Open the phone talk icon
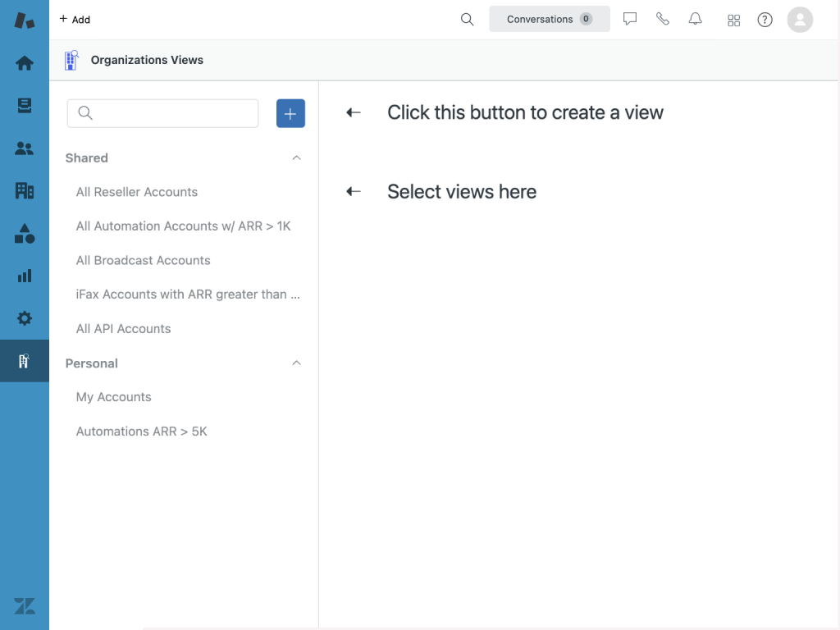 click(x=663, y=20)
